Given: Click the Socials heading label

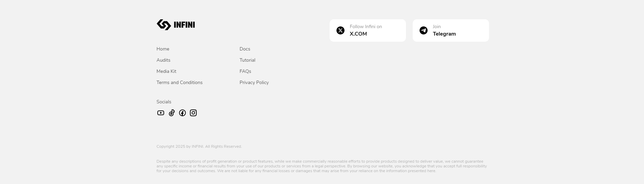Looking at the screenshot, I should (164, 102).
